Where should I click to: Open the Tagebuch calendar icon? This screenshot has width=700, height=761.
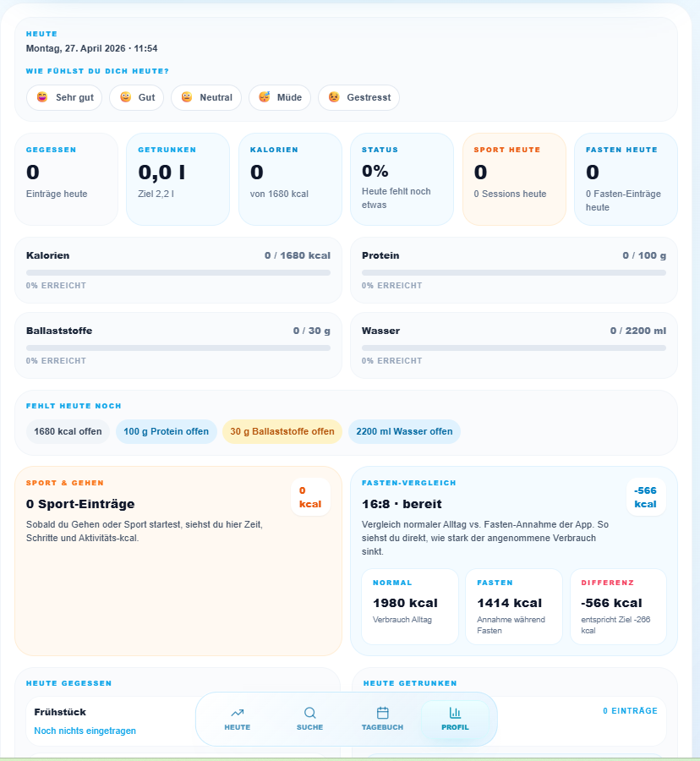click(382, 712)
